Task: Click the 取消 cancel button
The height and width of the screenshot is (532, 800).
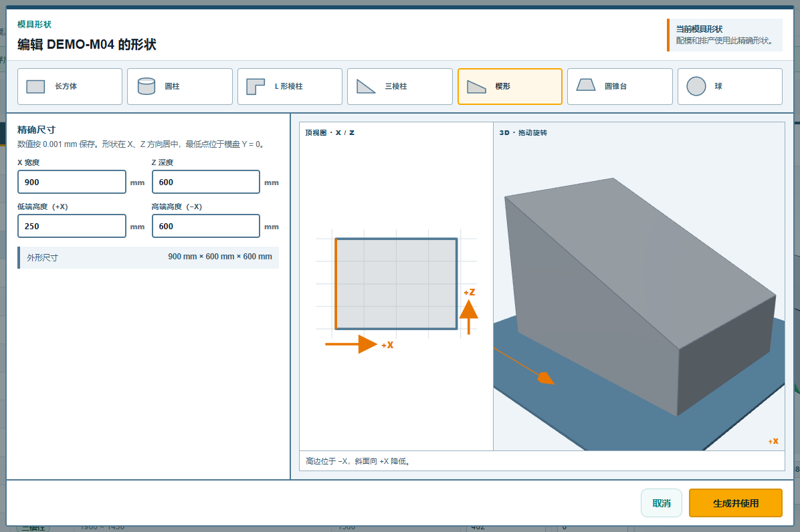Action: [x=662, y=503]
